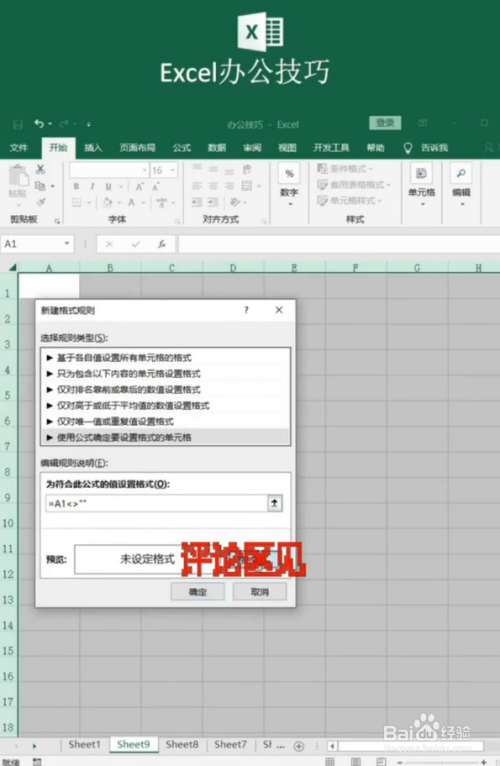Decrease font size with smaller A icon
Image resolution: width=500 pixels, height=766 pixels.
point(156,187)
